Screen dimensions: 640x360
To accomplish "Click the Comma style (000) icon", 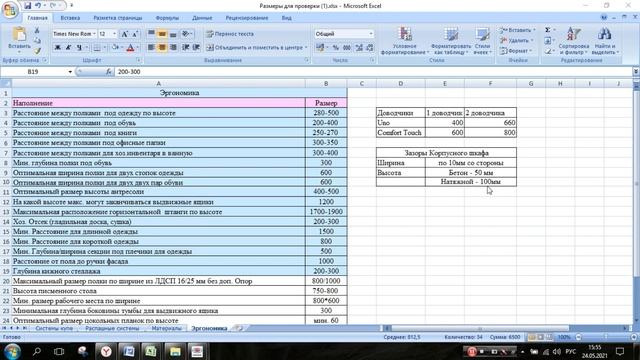I will coord(347,48).
